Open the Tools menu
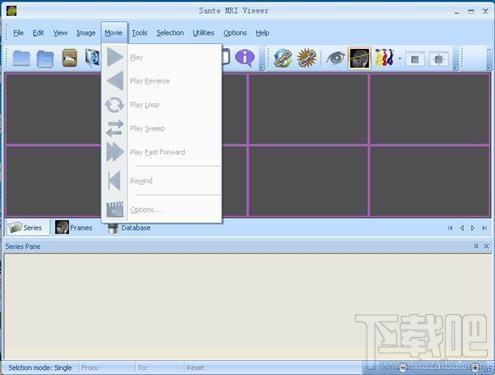495x375 pixels. click(x=139, y=33)
